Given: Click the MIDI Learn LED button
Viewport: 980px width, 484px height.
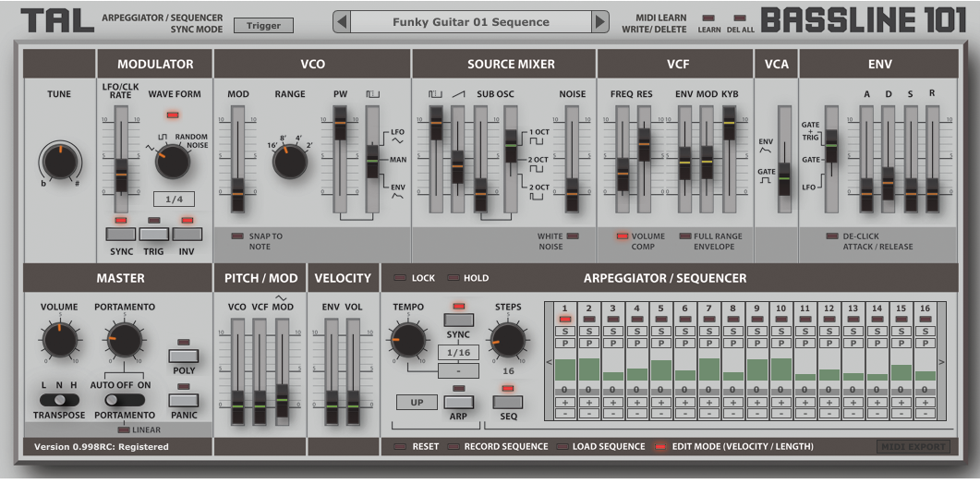Looking at the screenshot, I should pyautogui.click(x=708, y=18).
